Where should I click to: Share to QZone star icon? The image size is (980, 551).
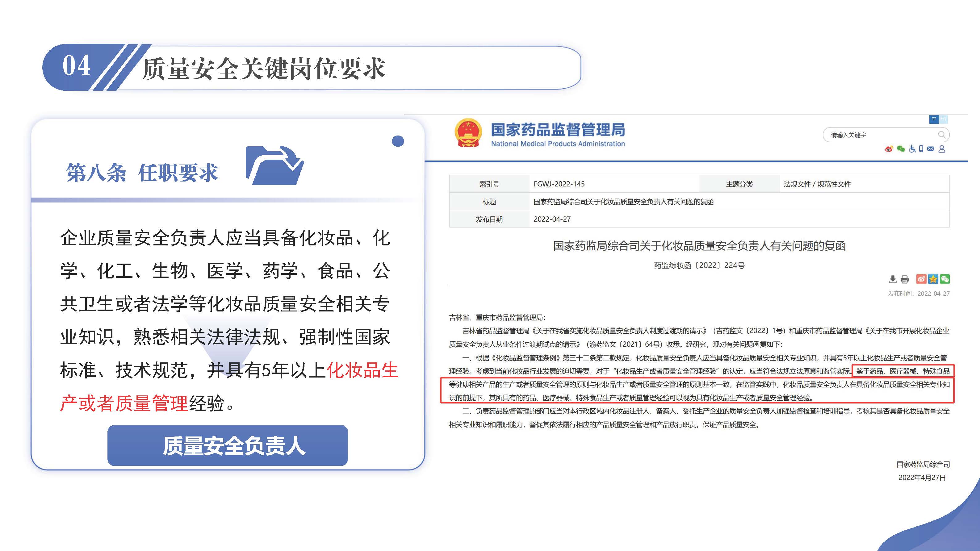click(x=933, y=279)
